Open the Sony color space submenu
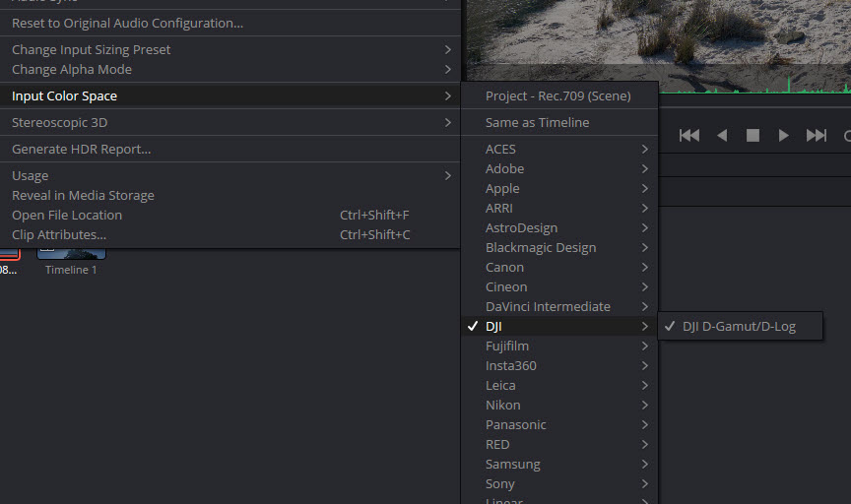The image size is (851, 504). click(x=559, y=484)
